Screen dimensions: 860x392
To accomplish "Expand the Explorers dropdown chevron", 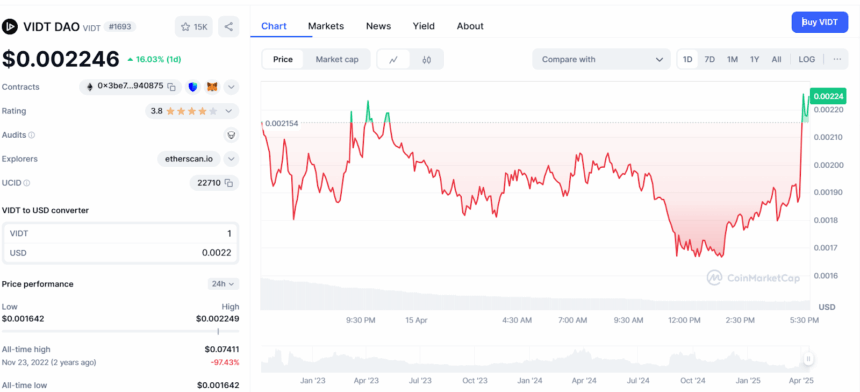I will pos(231,159).
